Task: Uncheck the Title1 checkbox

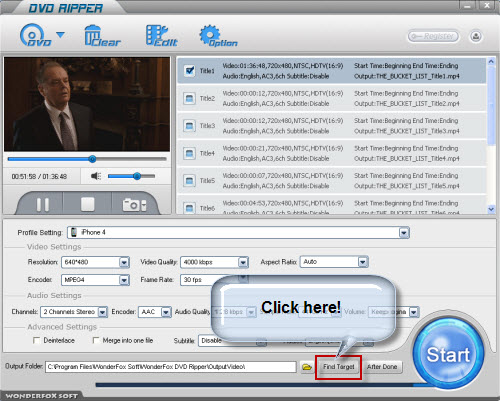Action: [x=190, y=71]
